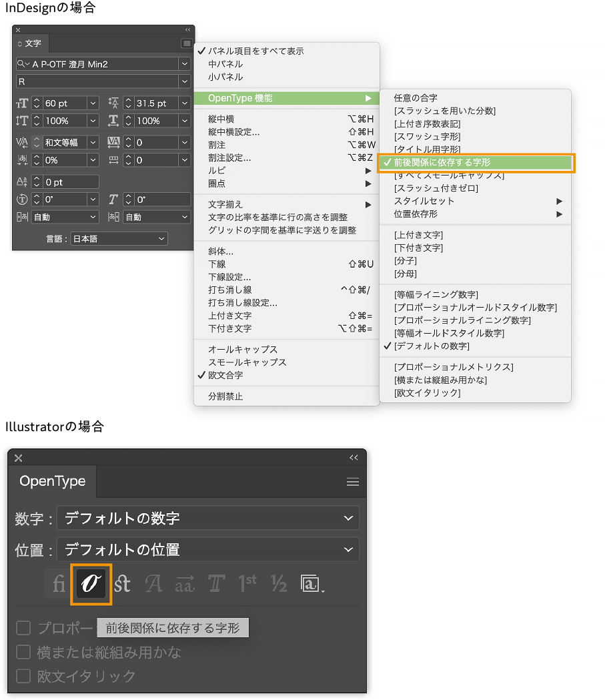Check the 欧文イタリック checkbox
Viewport: 605px width, 700px height.
click(23, 676)
